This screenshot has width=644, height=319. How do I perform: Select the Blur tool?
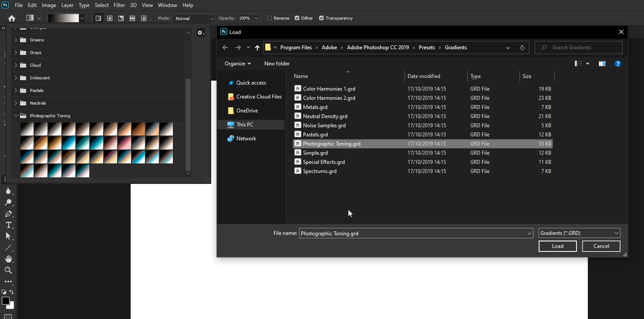coord(8,191)
